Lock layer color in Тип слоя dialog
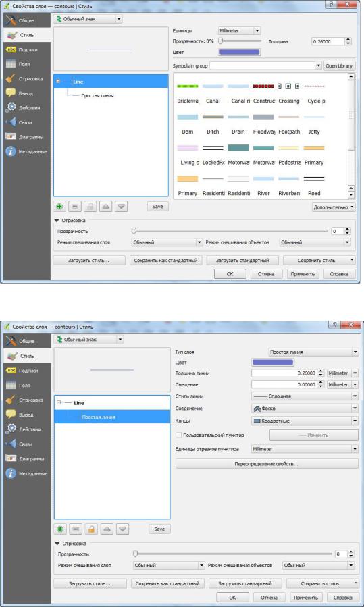This screenshot has width=364, height=607. [x=91, y=529]
